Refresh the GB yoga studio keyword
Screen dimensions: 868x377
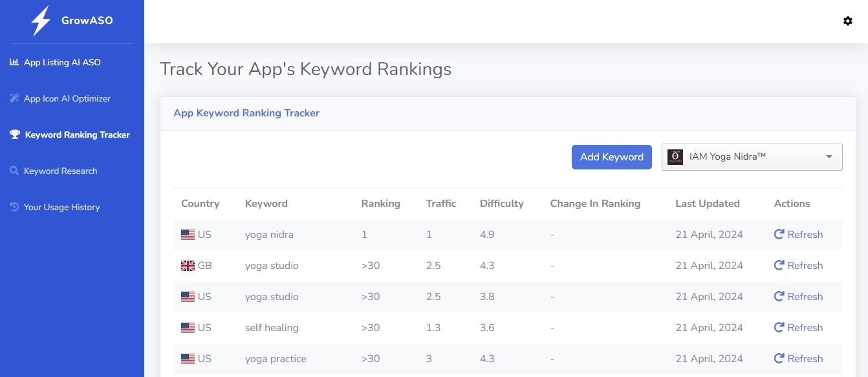(x=798, y=266)
